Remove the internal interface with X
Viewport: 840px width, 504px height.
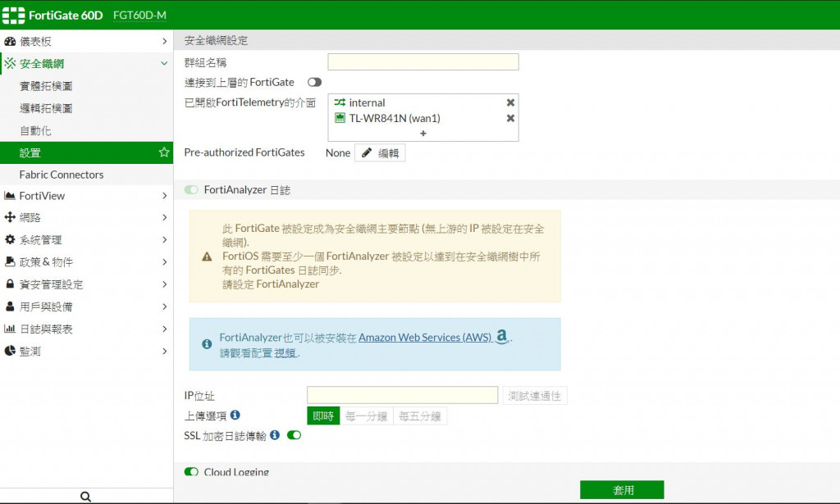pos(510,102)
